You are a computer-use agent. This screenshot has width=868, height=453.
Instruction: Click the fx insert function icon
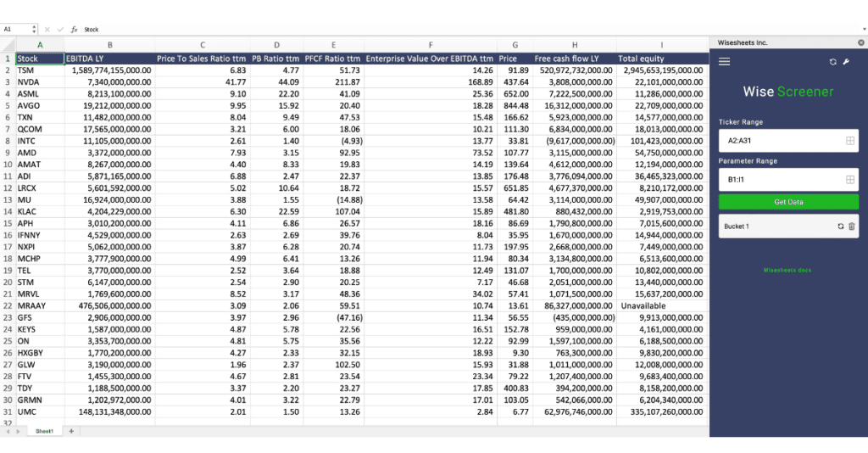[x=74, y=29]
